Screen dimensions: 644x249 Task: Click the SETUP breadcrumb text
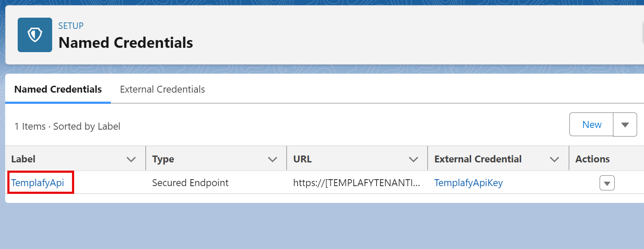(x=71, y=26)
